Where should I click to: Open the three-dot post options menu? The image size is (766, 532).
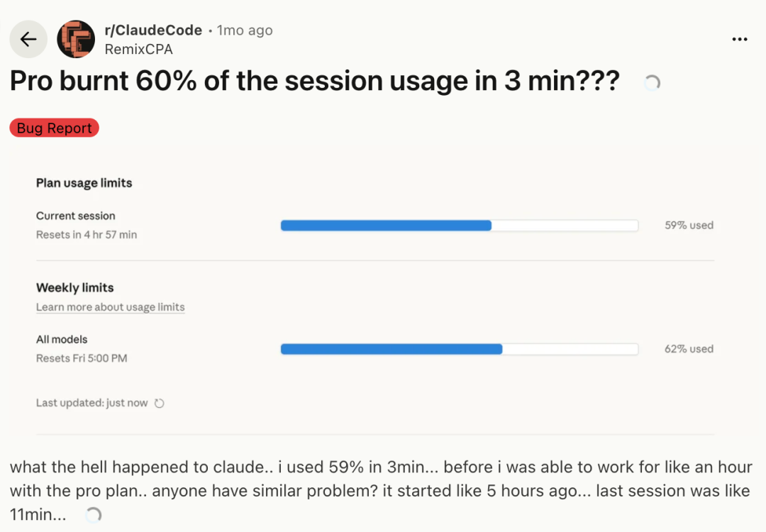[740, 39]
